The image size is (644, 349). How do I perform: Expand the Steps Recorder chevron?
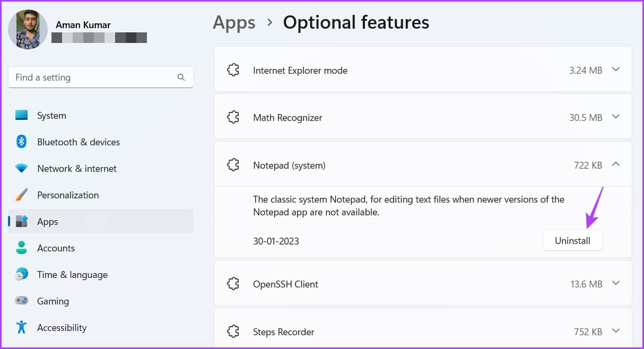[x=616, y=331]
